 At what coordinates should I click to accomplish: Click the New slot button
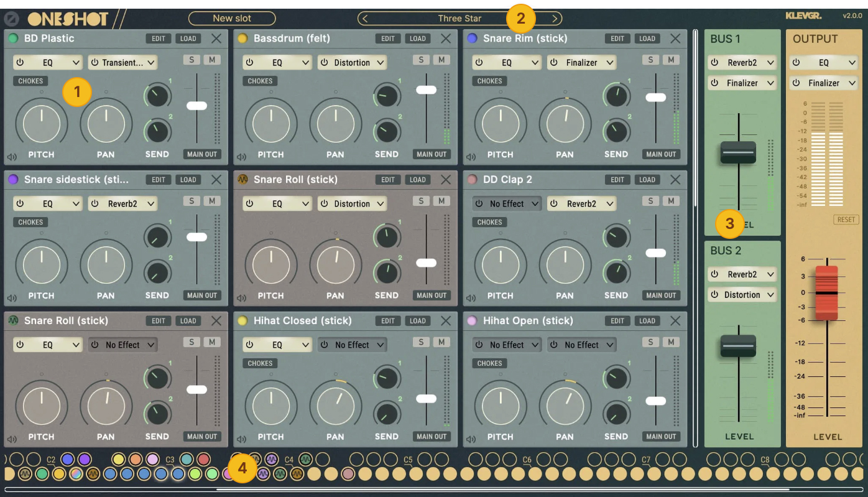click(x=232, y=19)
